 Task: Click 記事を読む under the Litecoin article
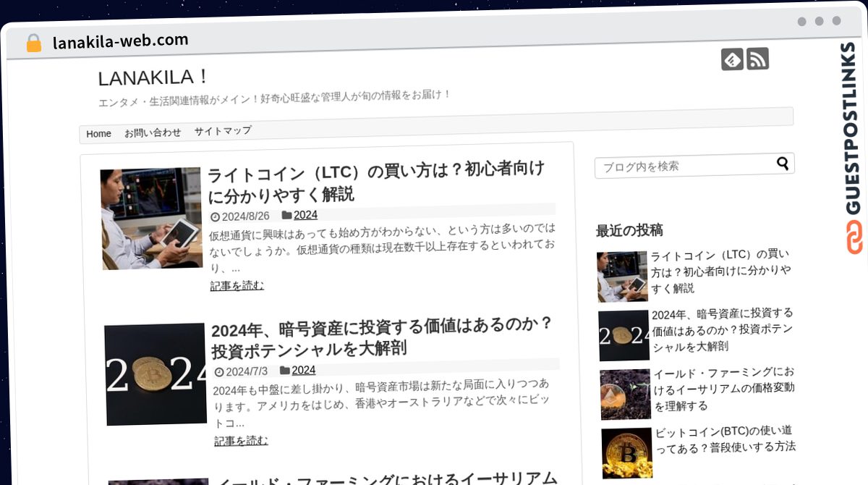237,286
